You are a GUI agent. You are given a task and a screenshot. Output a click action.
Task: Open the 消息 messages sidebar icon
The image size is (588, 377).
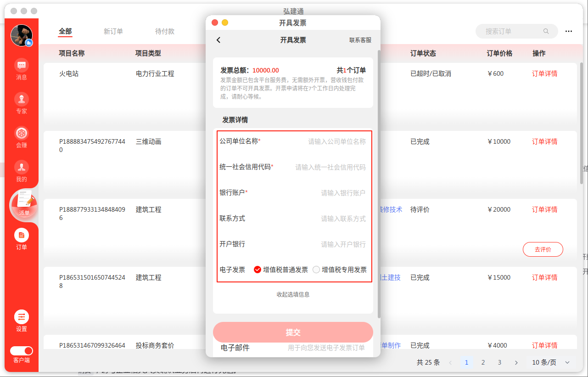pos(22,65)
